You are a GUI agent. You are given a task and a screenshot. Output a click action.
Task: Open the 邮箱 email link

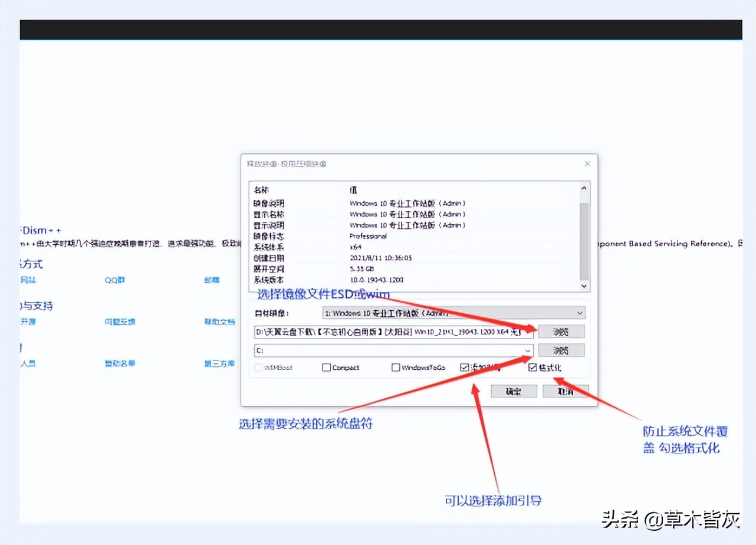[211, 280]
